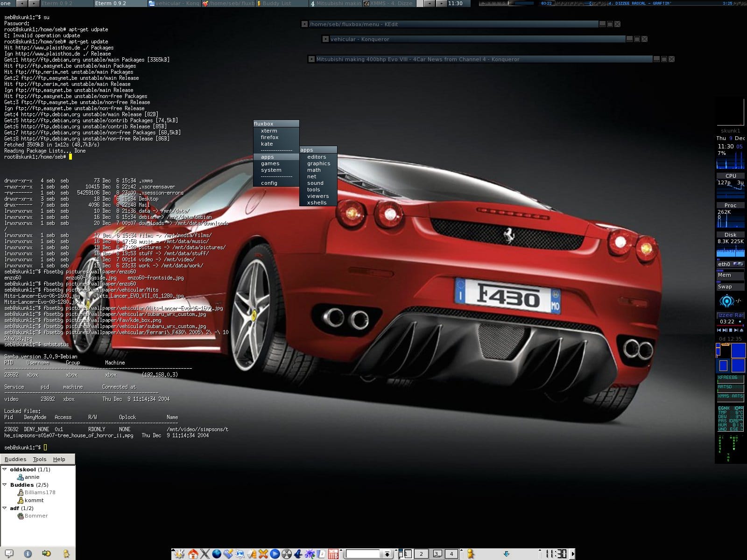Switch to workspace 2 in the pager

[421, 554]
